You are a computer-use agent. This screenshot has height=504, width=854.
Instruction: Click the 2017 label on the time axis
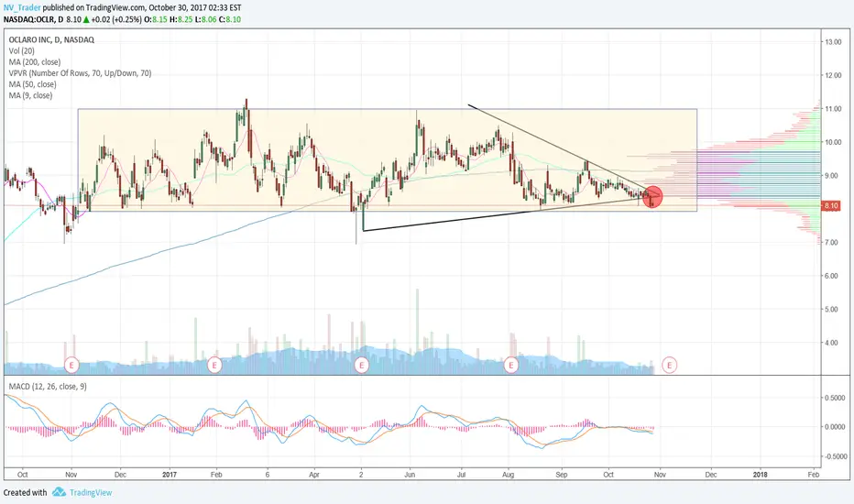pos(170,475)
